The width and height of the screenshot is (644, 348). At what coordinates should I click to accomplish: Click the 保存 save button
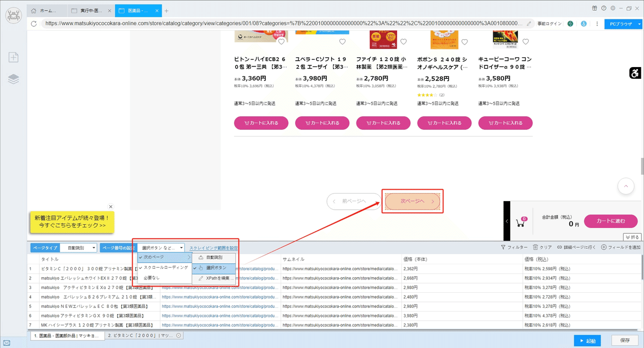(625, 340)
